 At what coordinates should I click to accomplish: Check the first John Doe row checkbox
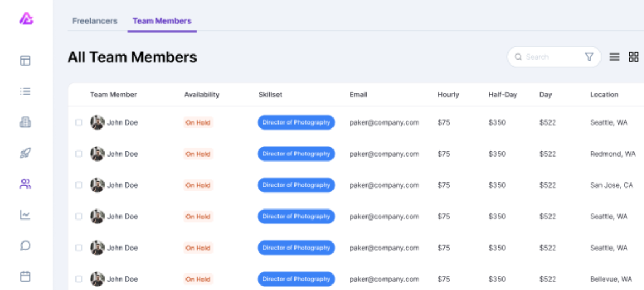tap(79, 122)
